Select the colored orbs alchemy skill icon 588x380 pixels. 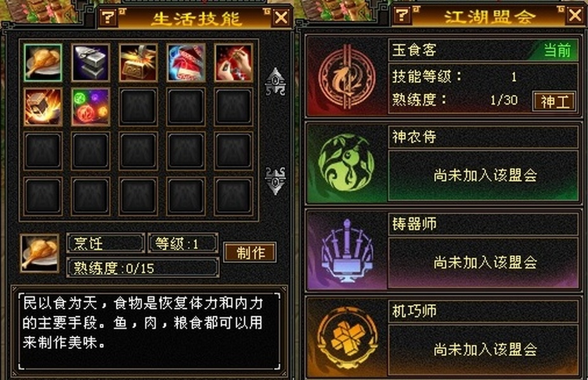tap(91, 107)
